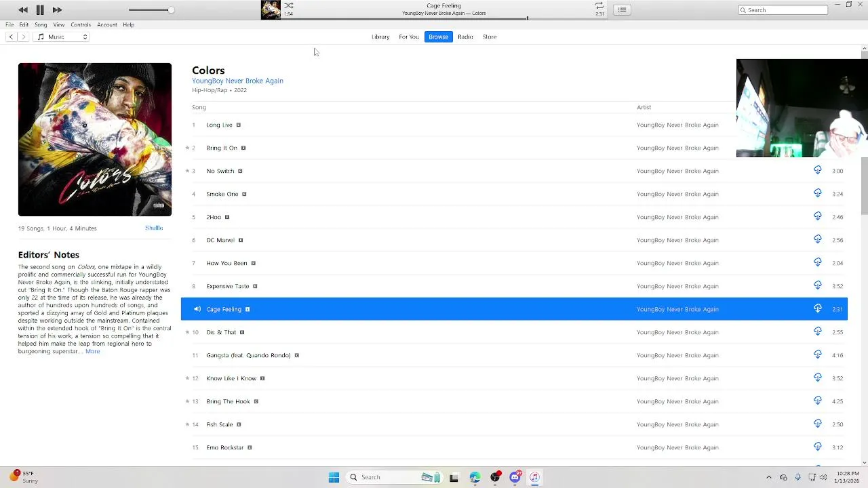Switch to the Store tab
Image resolution: width=868 pixels, height=488 pixels.
[x=490, y=37]
